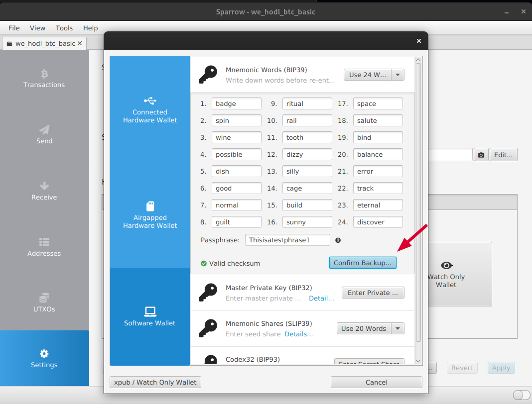Viewport: 532px width, 404px height.
Task: Open the Addresses sidebar section
Action: (44, 247)
